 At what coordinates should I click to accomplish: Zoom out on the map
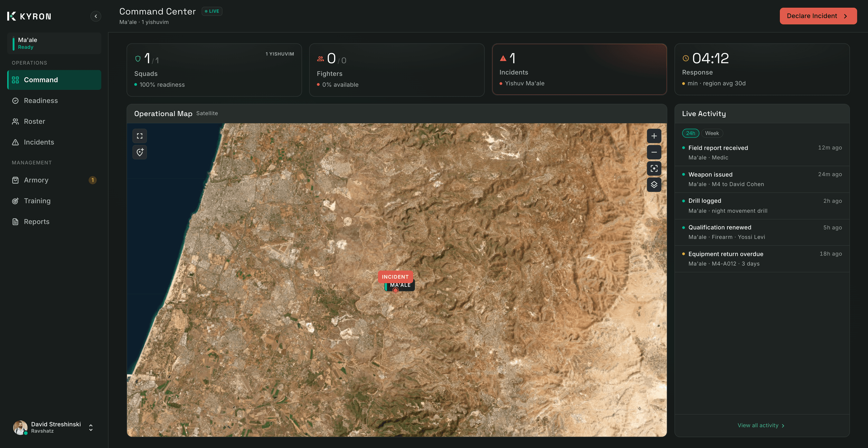coord(654,152)
